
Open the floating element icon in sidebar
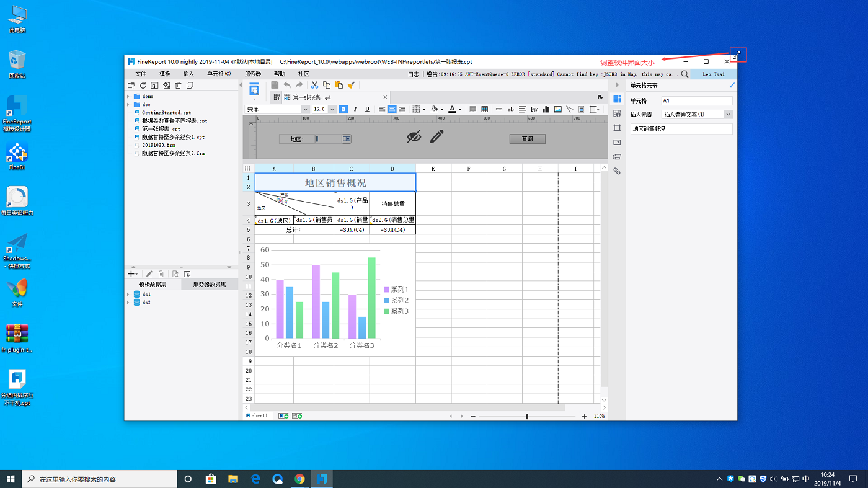pos(617,128)
